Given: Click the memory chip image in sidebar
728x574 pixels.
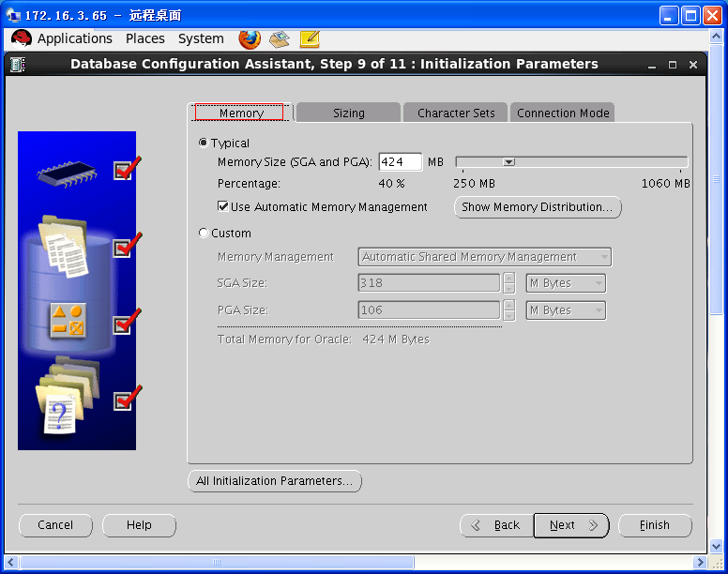Looking at the screenshot, I should 66,173.
